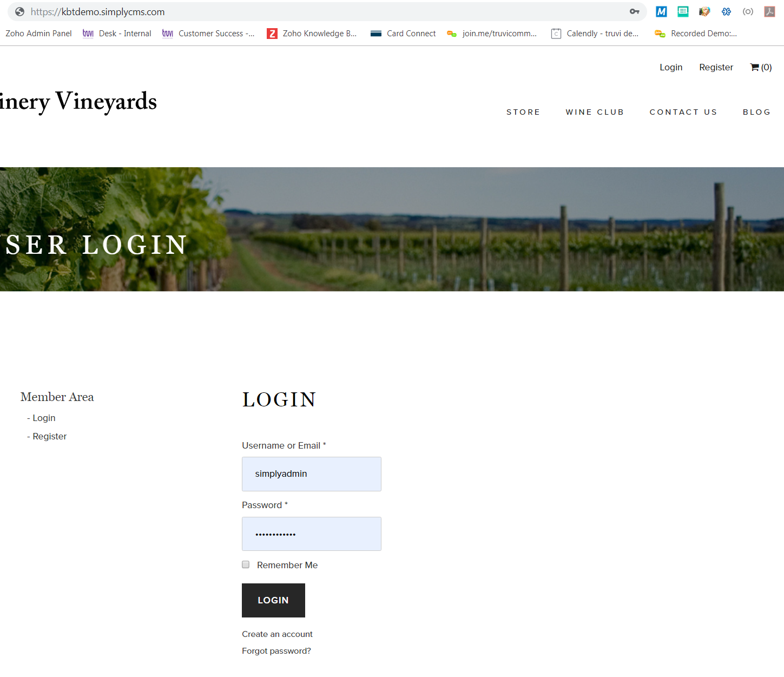Click the black LOGIN button
Viewport: 784px width, 677px height.
click(x=273, y=600)
